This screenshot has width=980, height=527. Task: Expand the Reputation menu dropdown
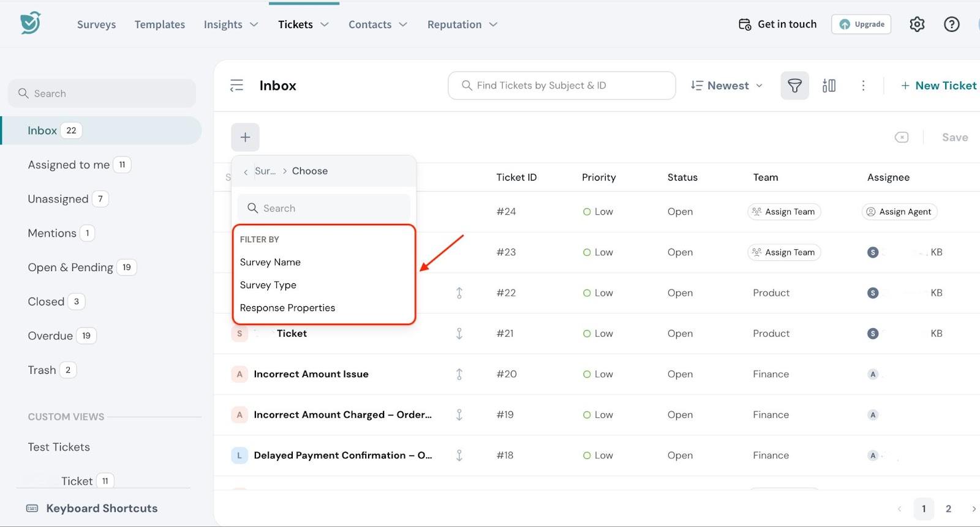pyautogui.click(x=462, y=24)
